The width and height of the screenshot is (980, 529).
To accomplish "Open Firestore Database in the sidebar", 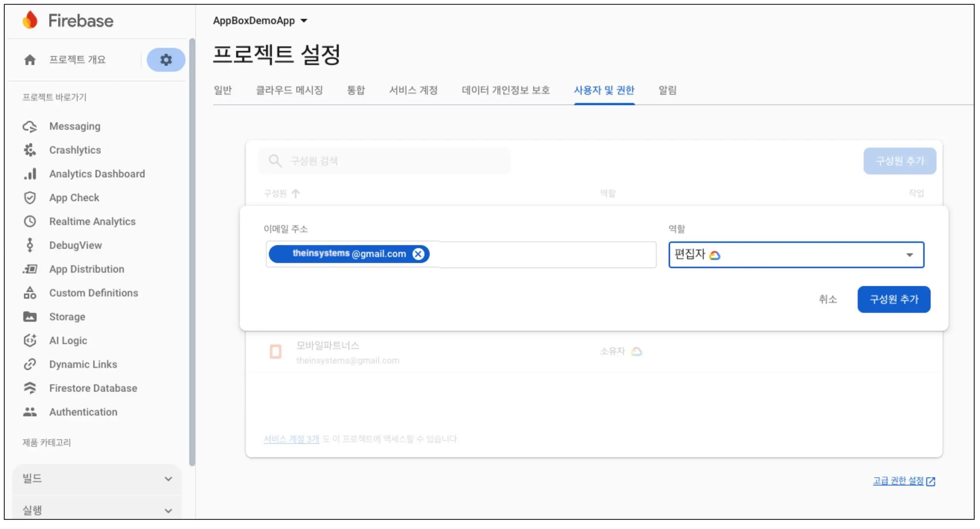I will 93,388.
